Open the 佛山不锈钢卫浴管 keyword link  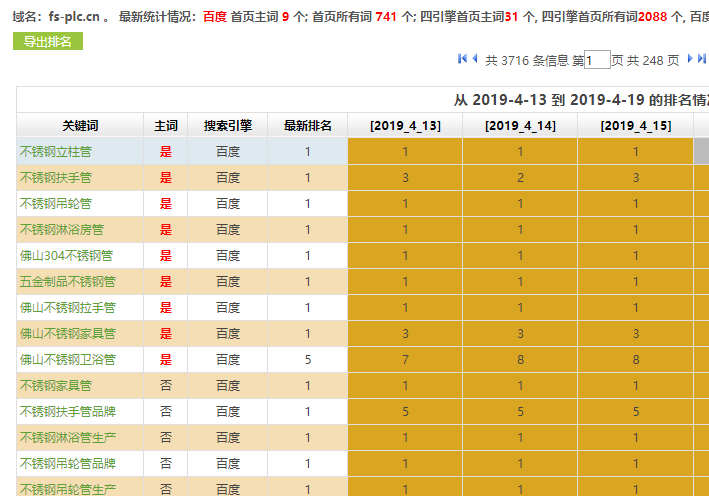coord(68,359)
